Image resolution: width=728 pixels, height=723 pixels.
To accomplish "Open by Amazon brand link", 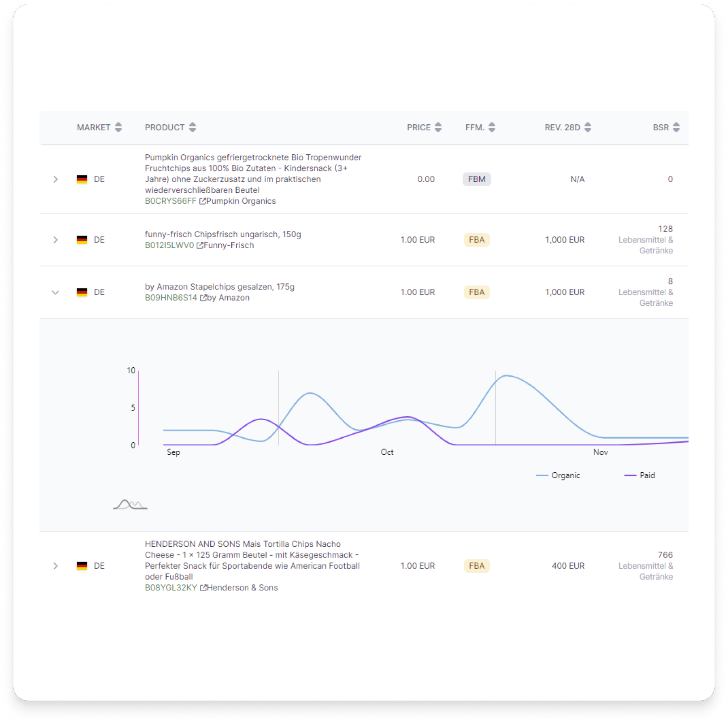I will tap(228, 298).
